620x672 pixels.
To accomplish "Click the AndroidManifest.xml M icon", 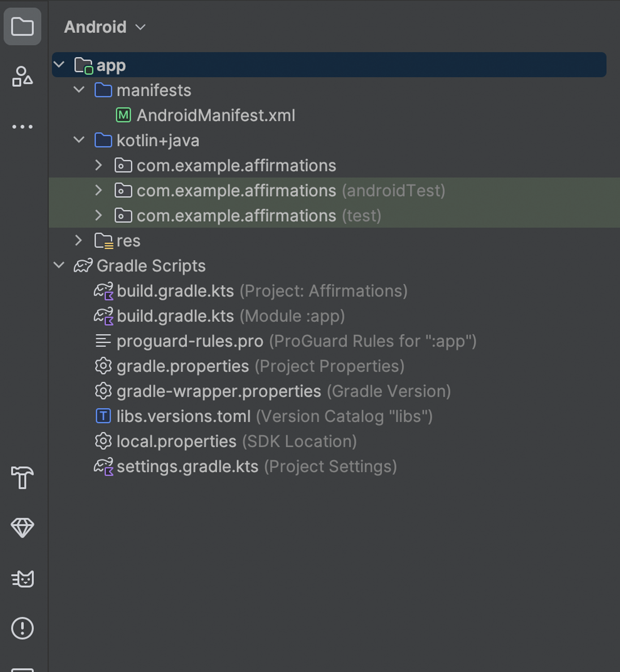I will pyautogui.click(x=123, y=115).
